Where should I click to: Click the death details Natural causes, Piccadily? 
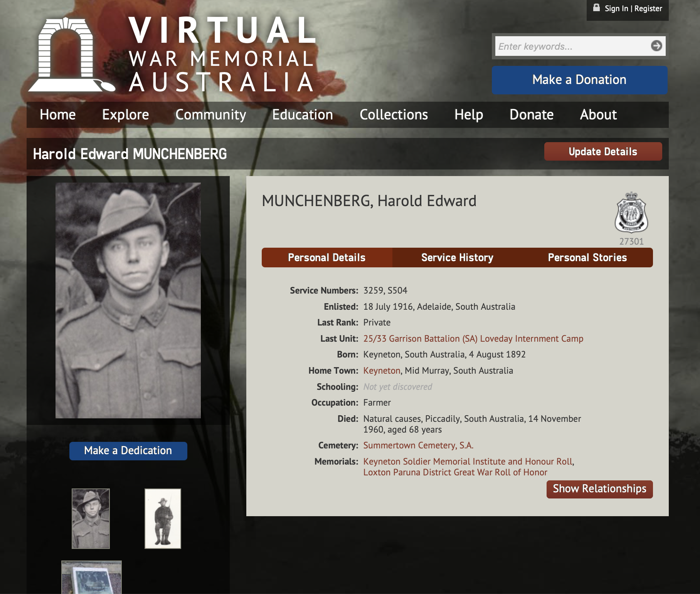(x=472, y=424)
